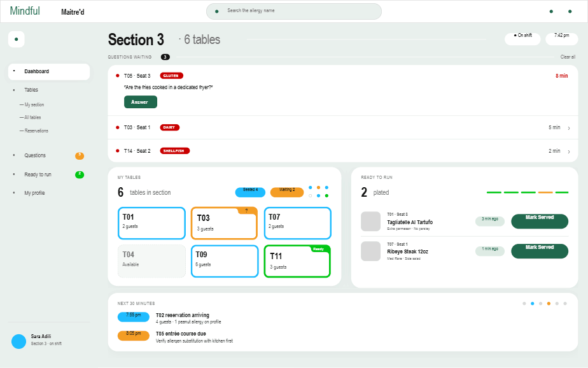Filter by Seated 4 pill
The width and height of the screenshot is (588, 368).
coord(250,192)
